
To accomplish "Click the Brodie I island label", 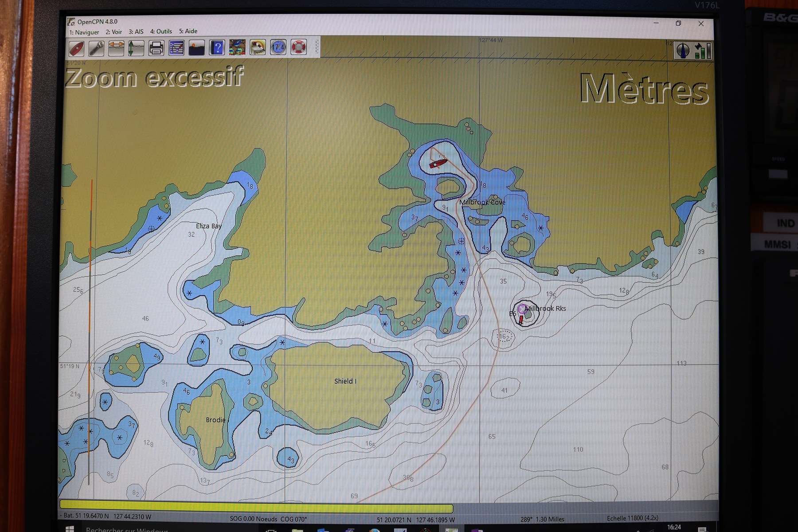I will (217, 420).
